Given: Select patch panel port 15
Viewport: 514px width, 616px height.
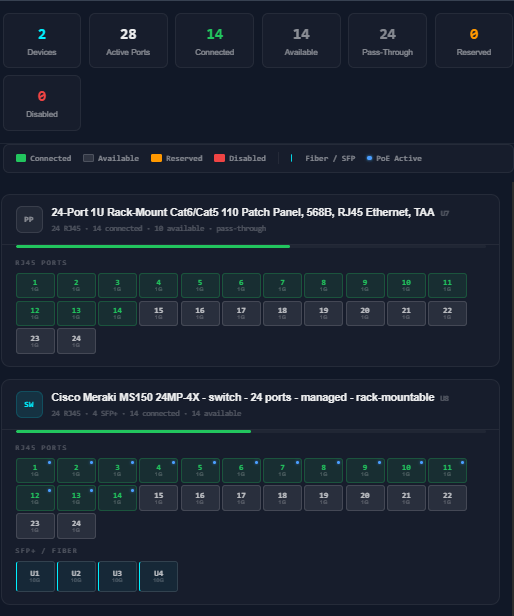Looking at the screenshot, I should coord(159,313).
